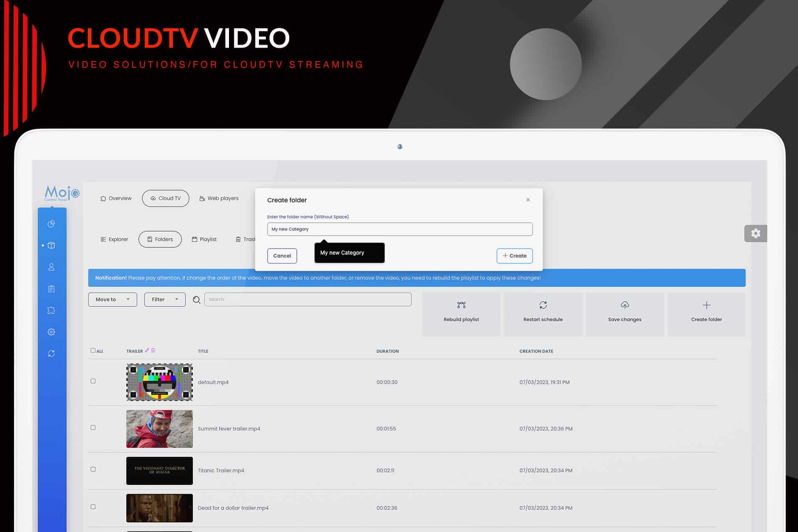Image resolution: width=798 pixels, height=532 pixels.
Task: Check the Summit fever trailer.mp4 checkbox
Action: coord(93,428)
